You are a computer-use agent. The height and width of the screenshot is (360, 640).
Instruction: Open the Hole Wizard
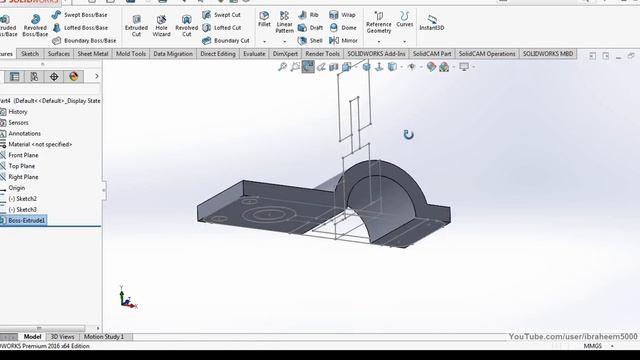coord(162,25)
